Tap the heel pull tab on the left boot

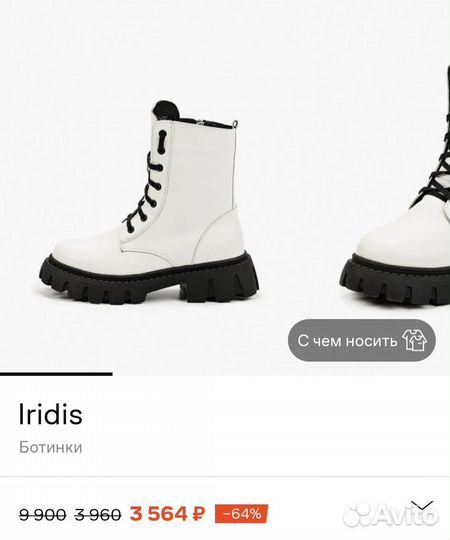[236, 124]
